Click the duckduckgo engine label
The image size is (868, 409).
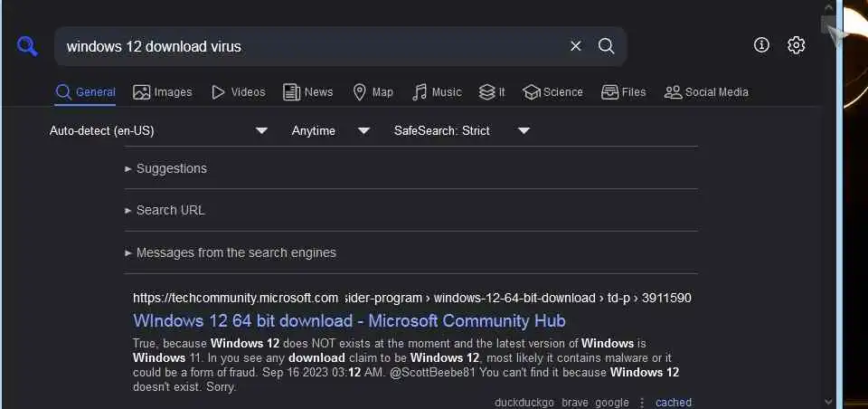pyautogui.click(x=524, y=403)
